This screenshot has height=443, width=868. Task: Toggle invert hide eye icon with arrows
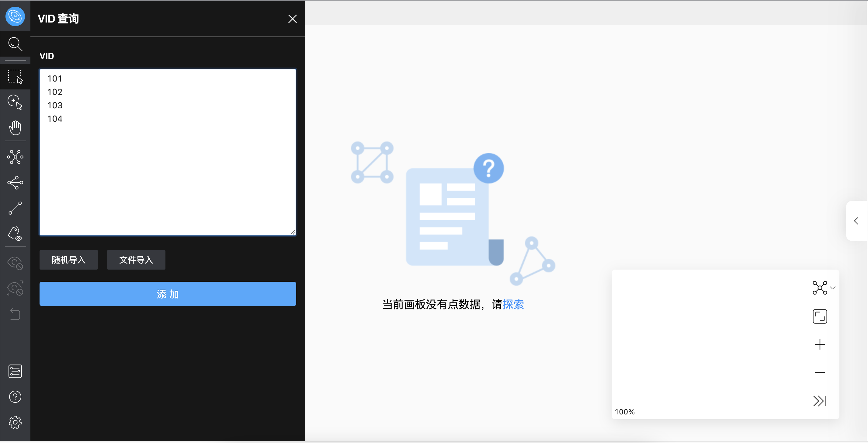point(15,288)
